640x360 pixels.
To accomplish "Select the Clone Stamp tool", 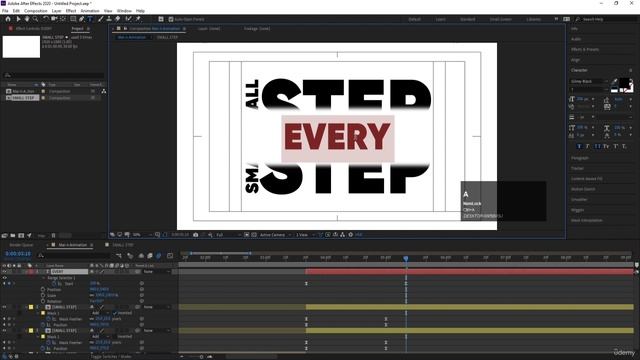I will tap(109, 19).
